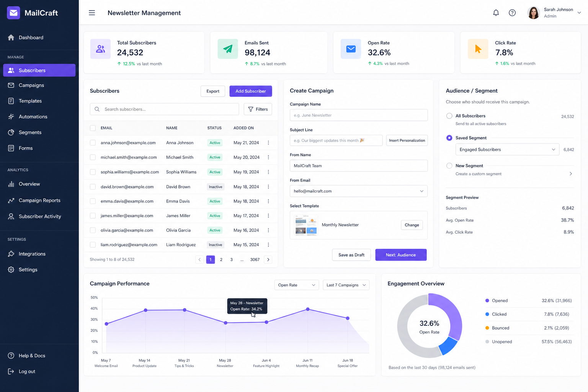The height and width of the screenshot is (392, 588).
Task: Expand the user account menu chevron
Action: click(579, 13)
